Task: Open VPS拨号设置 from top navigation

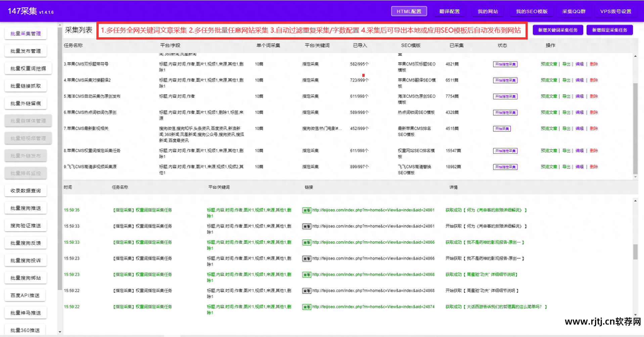Action: pyautogui.click(x=616, y=11)
